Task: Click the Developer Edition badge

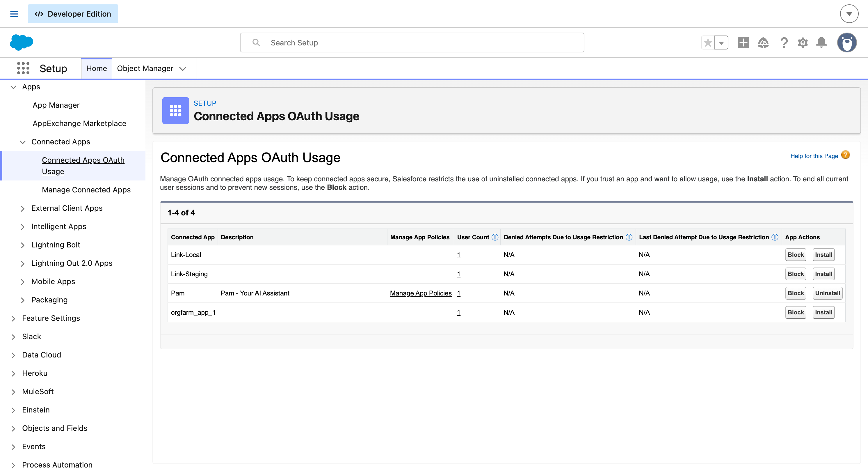Action: point(73,14)
